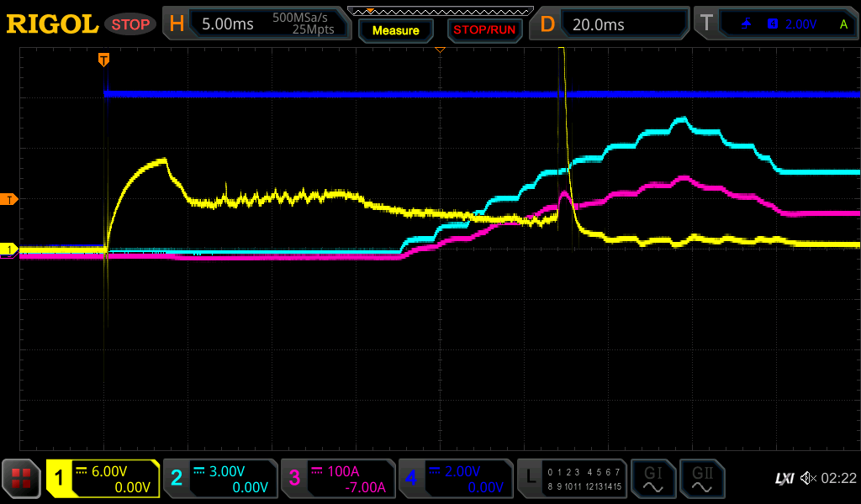Image resolution: width=861 pixels, height=504 pixels.
Task: Toggle channel 3 (100A) display
Action: (338, 479)
